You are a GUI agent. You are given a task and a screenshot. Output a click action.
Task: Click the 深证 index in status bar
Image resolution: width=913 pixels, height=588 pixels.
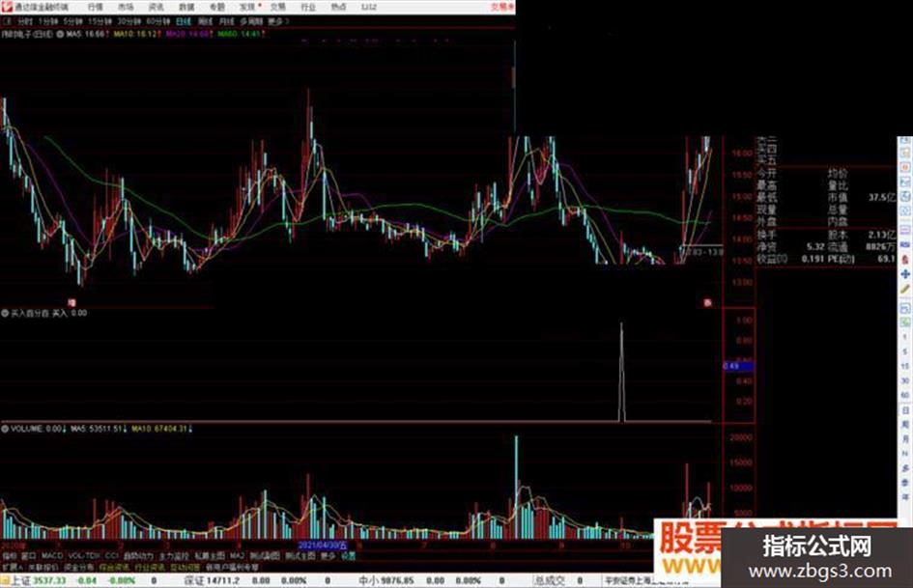(212, 580)
